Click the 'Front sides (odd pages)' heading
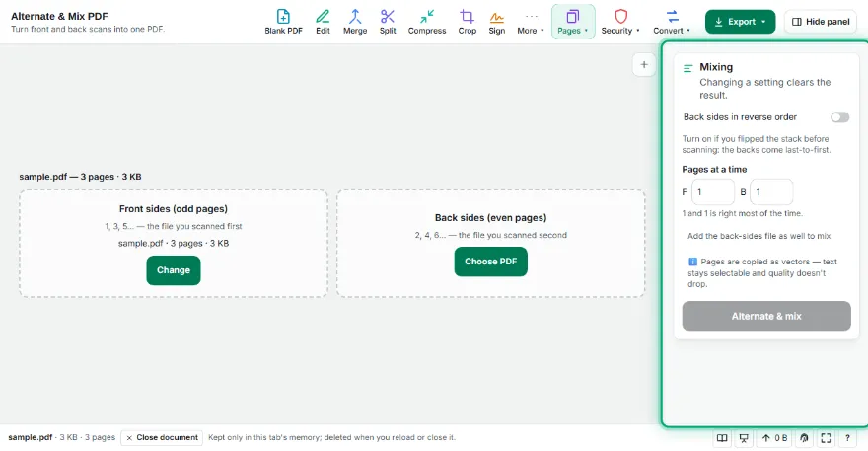This screenshot has width=868, height=451. pyautogui.click(x=174, y=209)
